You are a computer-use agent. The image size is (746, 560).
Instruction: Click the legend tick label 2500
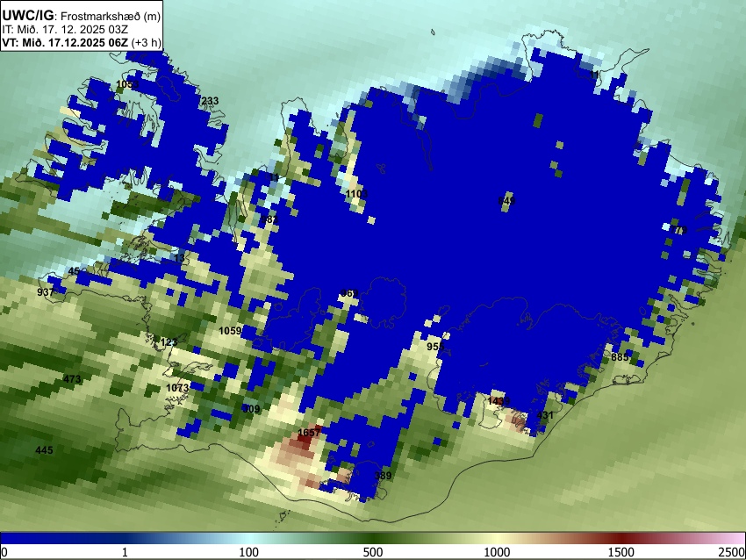[x=732, y=552]
